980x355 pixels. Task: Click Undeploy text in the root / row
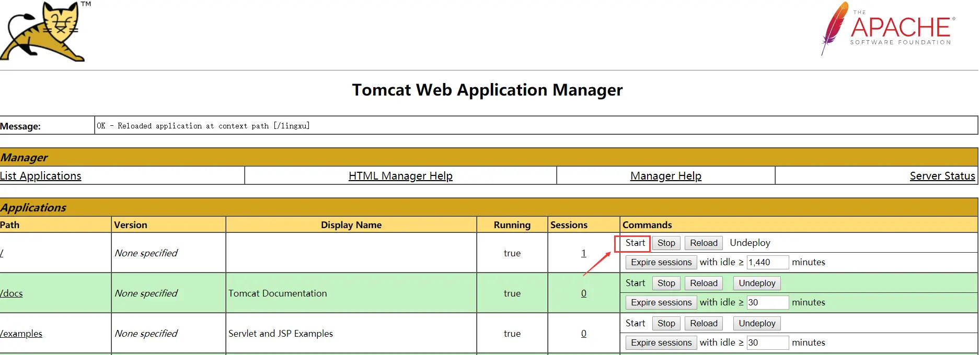point(750,243)
